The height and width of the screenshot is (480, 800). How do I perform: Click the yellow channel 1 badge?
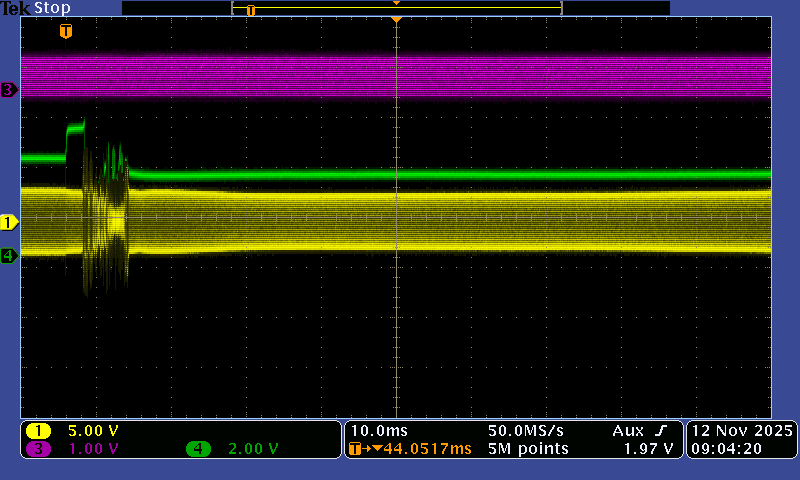(x=39, y=431)
